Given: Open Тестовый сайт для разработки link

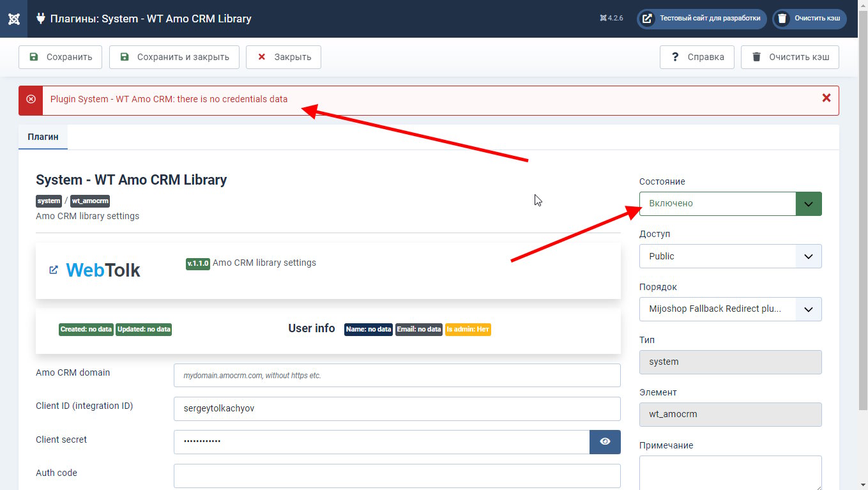Looking at the screenshot, I should click(702, 19).
